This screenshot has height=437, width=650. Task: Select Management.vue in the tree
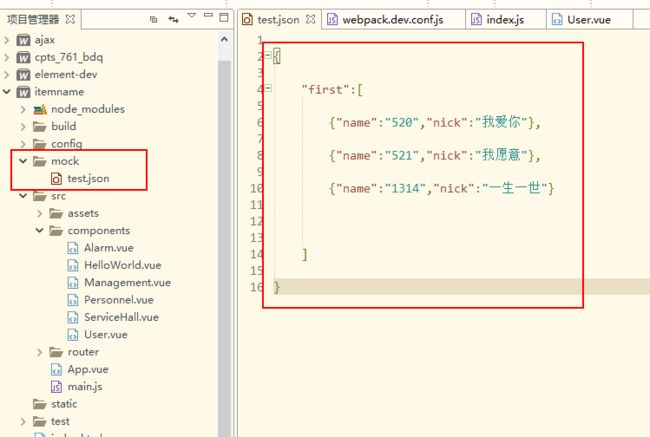pyautogui.click(x=127, y=283)
